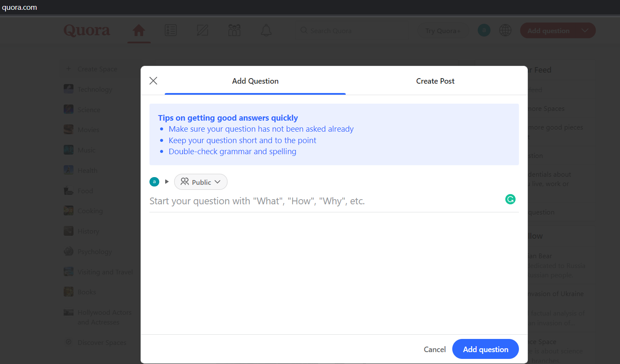This screenshot has width=620, height=364.
Task: Open the Health space in the sidebar
Action: pos(87,170)
